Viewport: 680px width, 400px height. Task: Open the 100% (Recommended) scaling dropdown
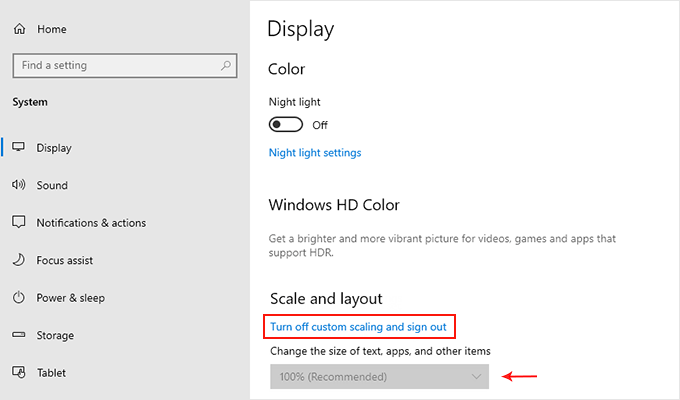379,377
